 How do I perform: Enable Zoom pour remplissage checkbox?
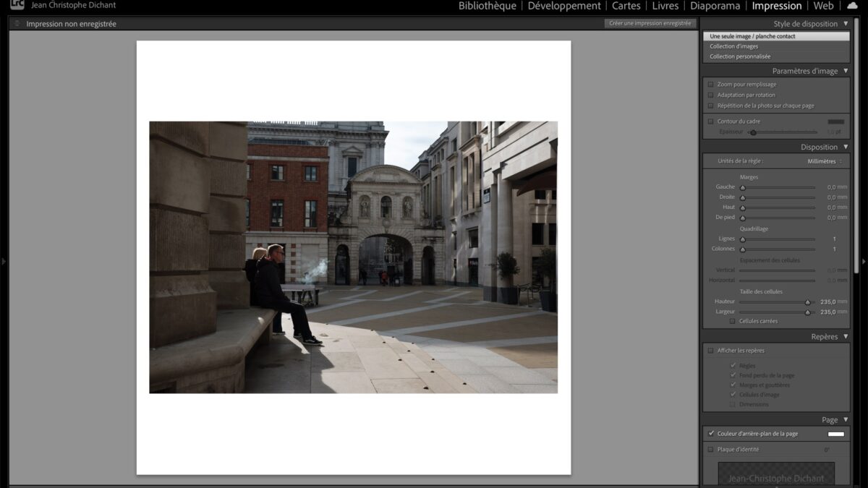(710, 85)
